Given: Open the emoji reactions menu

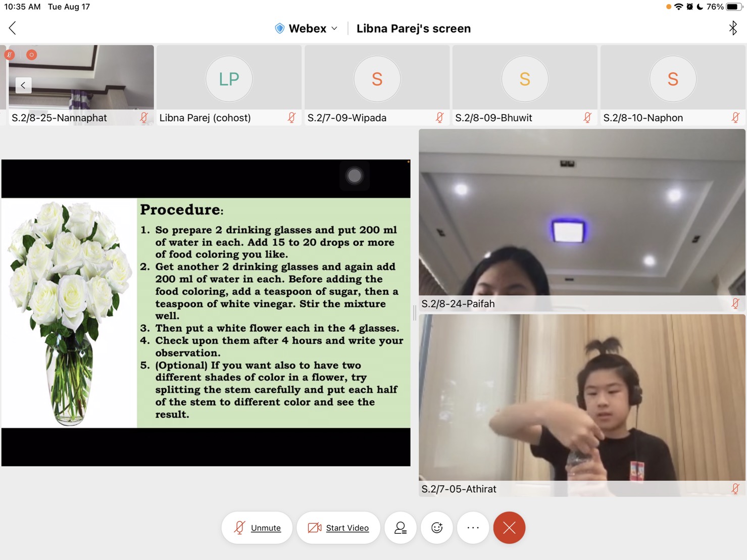Looking at the screenshot, I should pos(437,528).
